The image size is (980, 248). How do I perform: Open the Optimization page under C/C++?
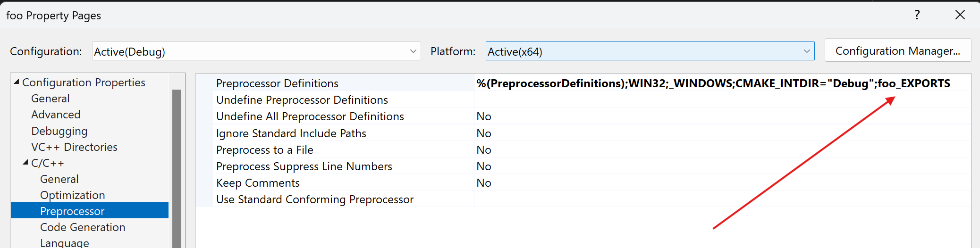tap(73, 195)
